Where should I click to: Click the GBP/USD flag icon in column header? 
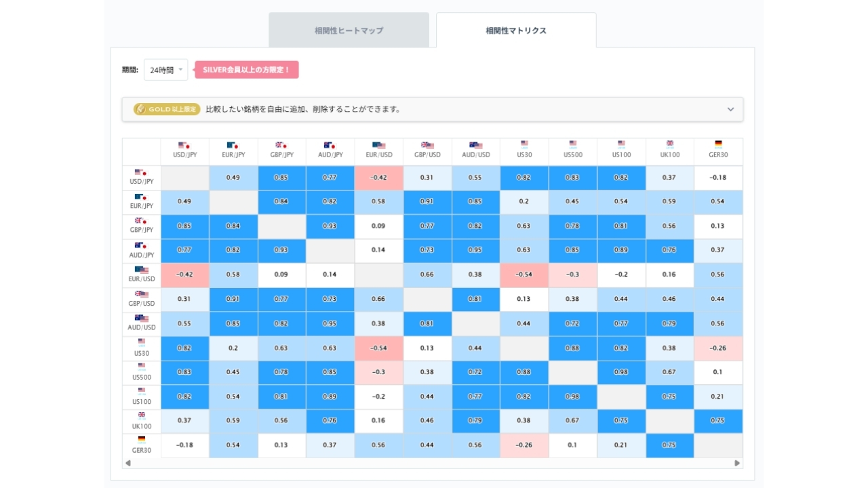[x=427, y=145]
